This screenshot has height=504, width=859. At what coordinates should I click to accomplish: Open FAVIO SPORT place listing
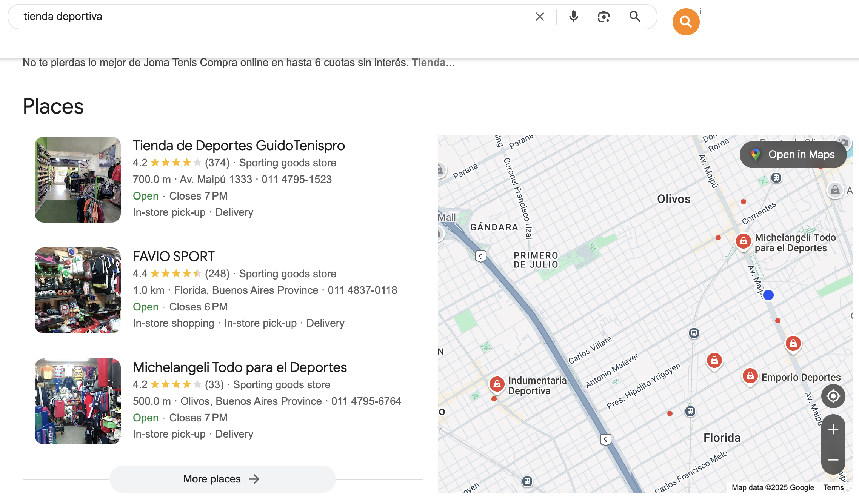pos(174,257)
